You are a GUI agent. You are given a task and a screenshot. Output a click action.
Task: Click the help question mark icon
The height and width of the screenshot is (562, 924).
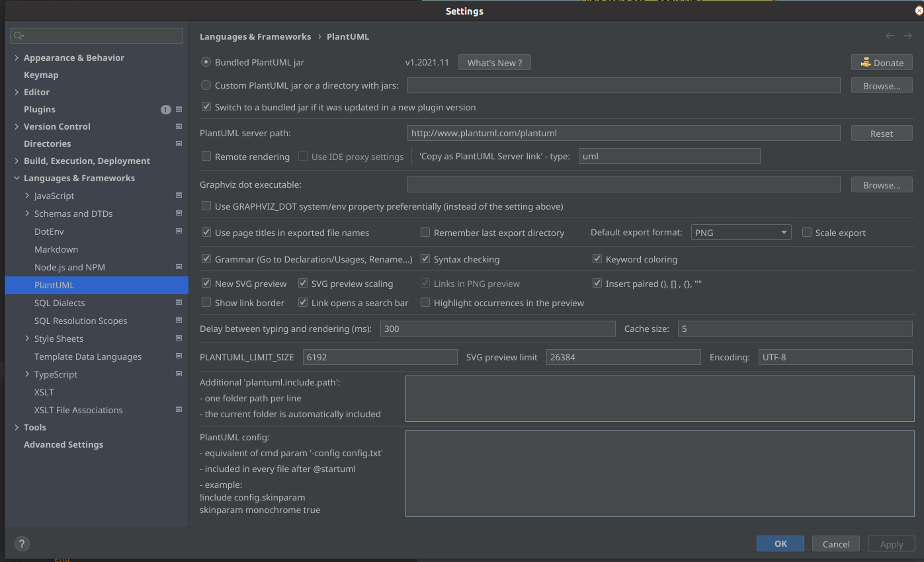[x=22, y=544]
